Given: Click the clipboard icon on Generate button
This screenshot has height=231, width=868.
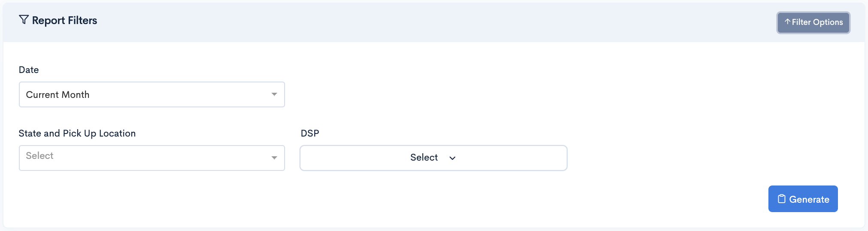Looking at the screenshot, I should point(782,199).
